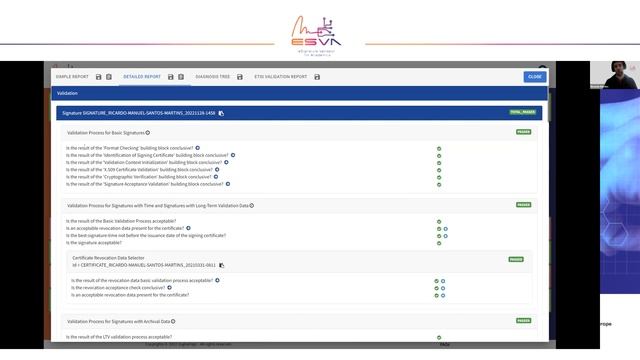The height and width of the screenshot is (360, 640).
Task: Expand 'Identification of Signing Certificate' building block
Action: [x=233, y=155]
